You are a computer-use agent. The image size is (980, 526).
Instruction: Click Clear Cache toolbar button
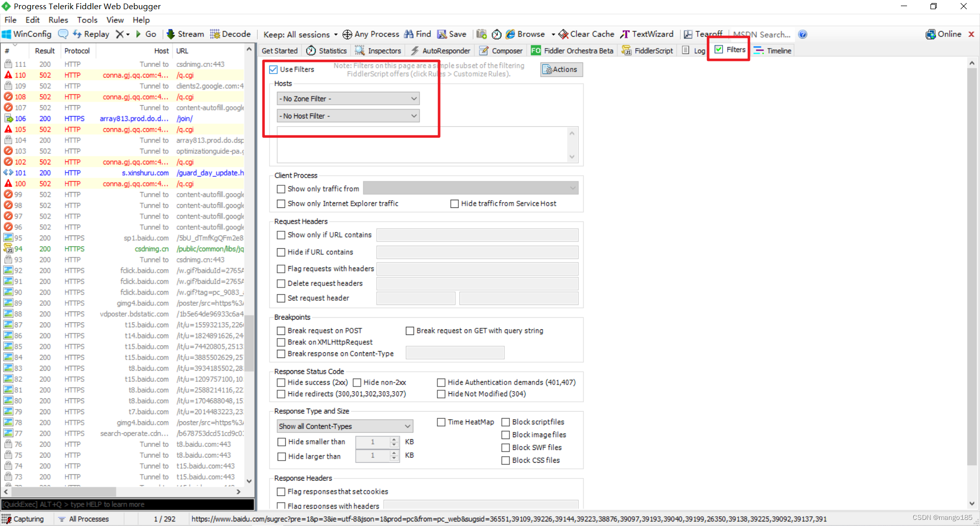click(x=586, y=34)
